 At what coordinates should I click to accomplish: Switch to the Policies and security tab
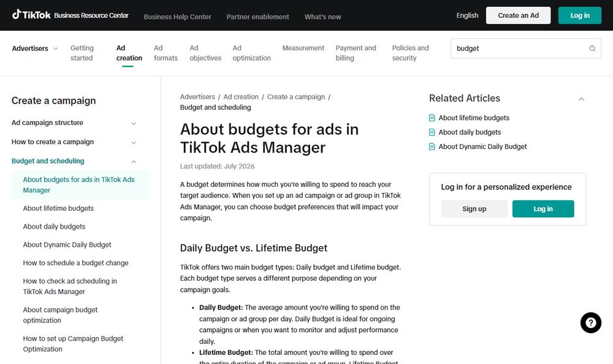tap(411, 53)
